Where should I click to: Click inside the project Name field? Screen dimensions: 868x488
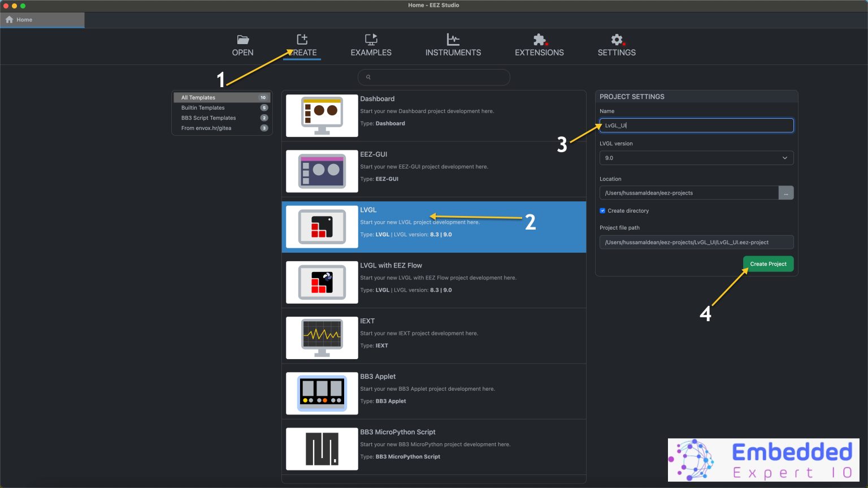click(696, 125)
